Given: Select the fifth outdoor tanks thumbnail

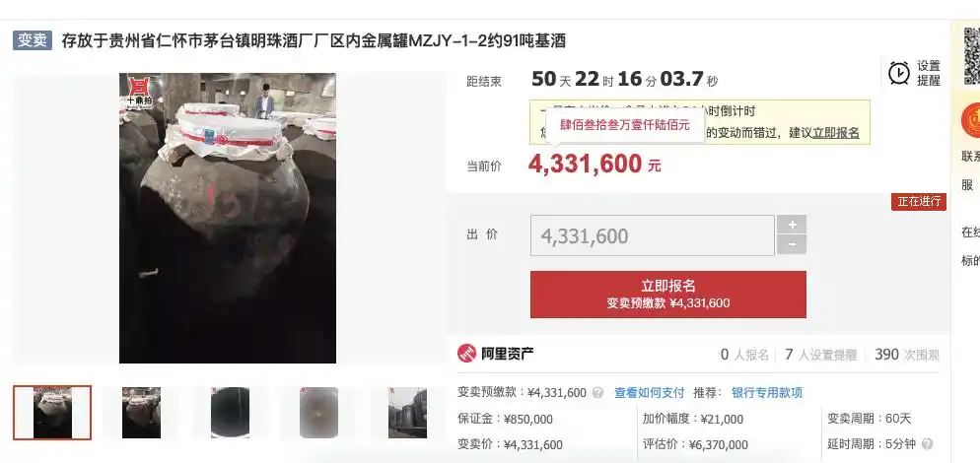Looking at the screenshot, I should (407, 413).
